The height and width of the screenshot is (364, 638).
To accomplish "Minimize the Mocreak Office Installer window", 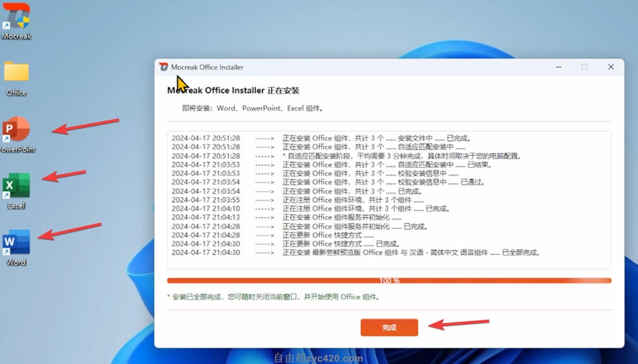I will click(559, 67).
